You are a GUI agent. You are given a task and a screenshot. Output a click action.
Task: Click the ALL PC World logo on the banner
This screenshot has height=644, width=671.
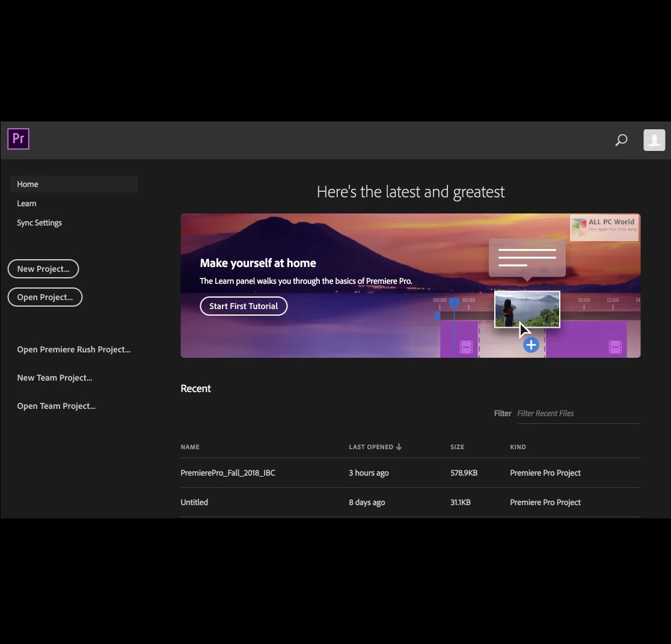(604, 227)
